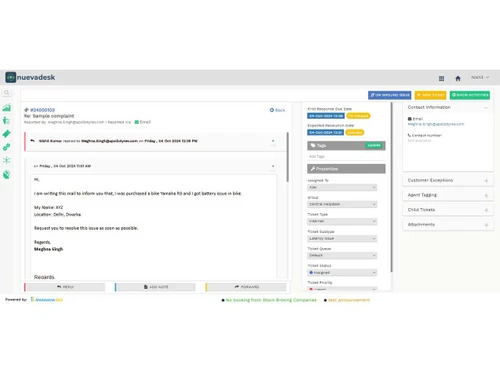Expand the Nikhil Kumar reply options arrow
This screenshot has width=500, height=375.
pyautogui.click(x=273, y=141)
